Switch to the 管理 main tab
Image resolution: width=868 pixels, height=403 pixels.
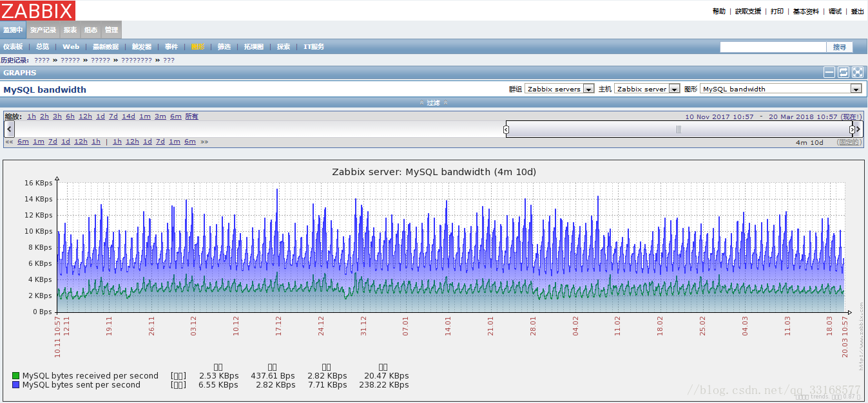coord(111,30)
